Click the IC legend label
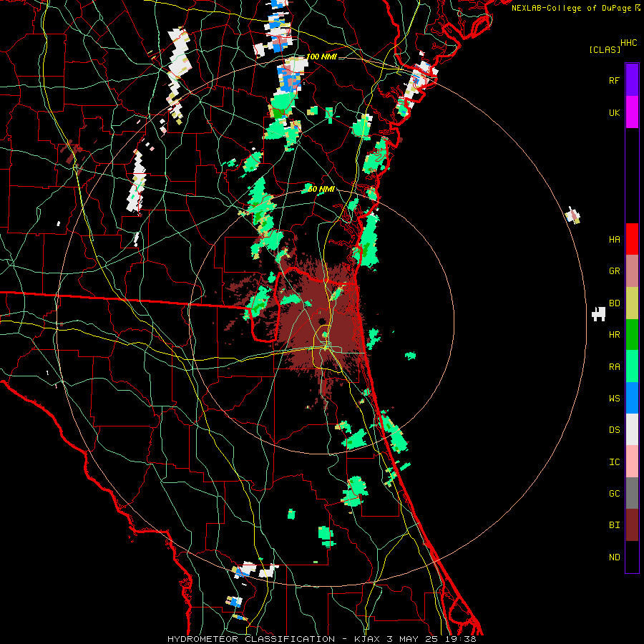 (614, 462)
